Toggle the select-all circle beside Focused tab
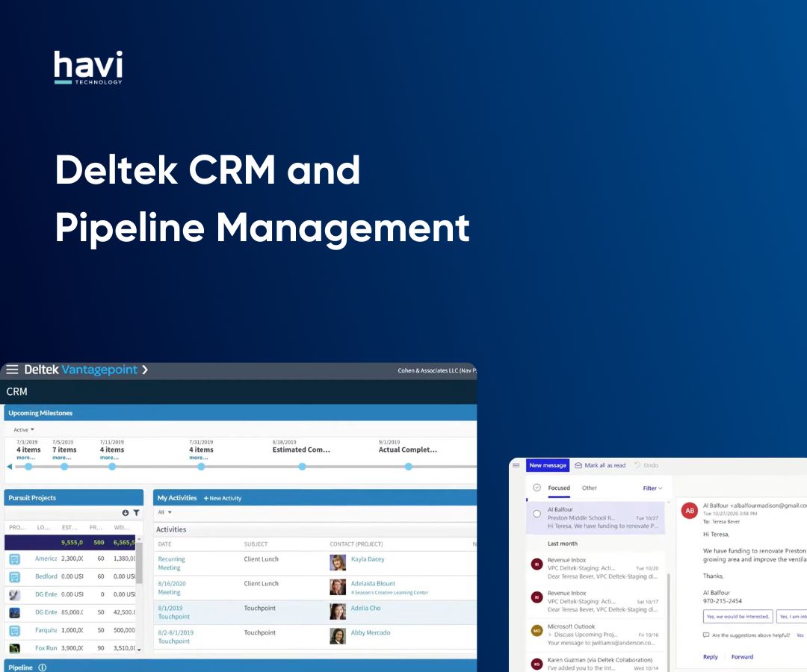Image resolution: width=807 pixels, height=672 pixels. [x=537, y=488]
